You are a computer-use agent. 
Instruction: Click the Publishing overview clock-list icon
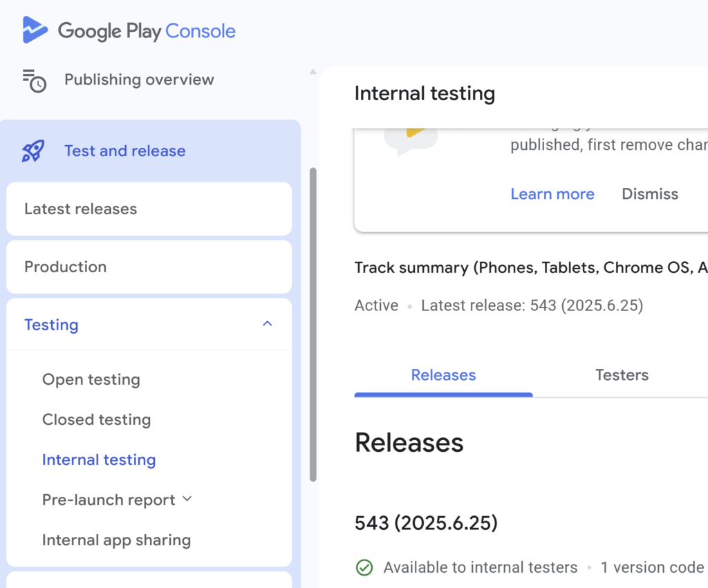click(34, 80)
